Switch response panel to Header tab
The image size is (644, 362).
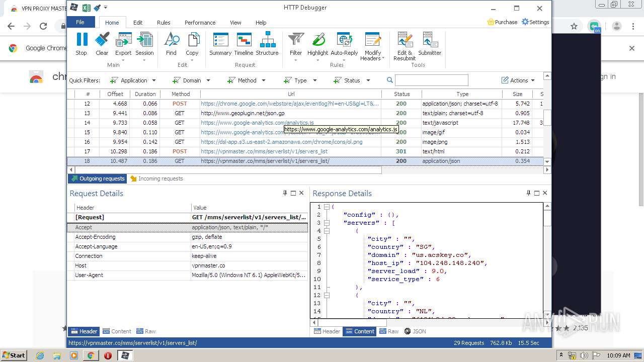[327, 331]
